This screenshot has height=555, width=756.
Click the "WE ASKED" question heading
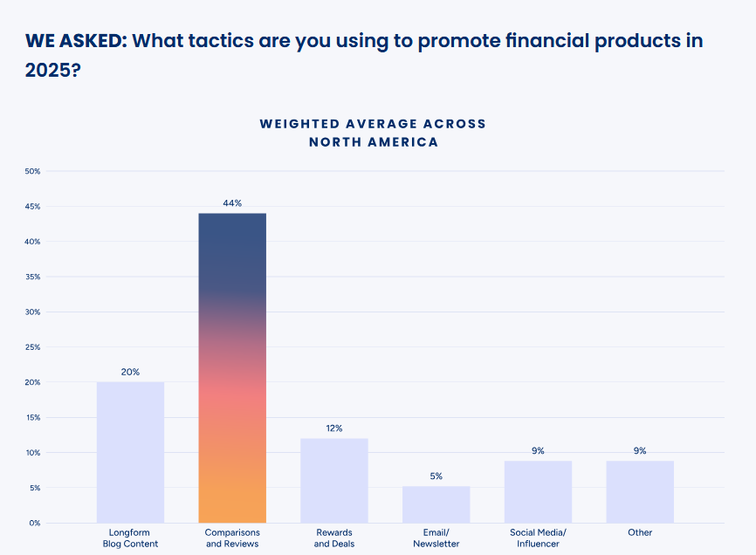click(364, 54)
